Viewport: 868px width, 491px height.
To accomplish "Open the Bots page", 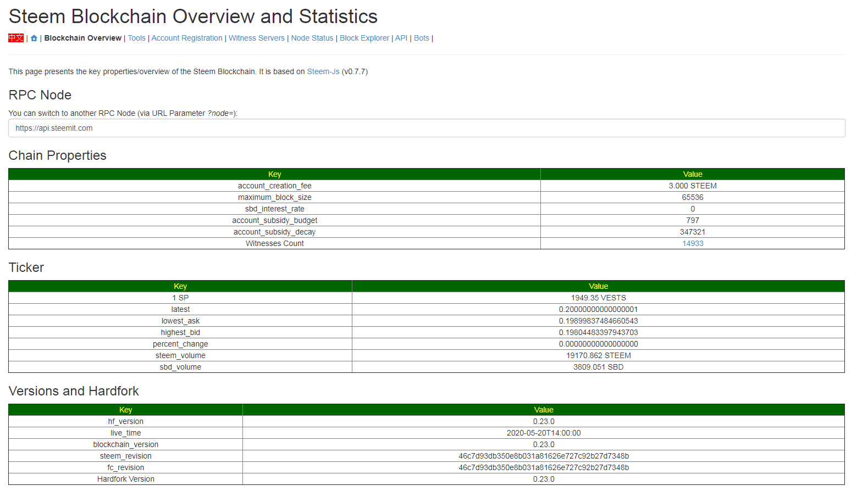I will pyautogui.click(x=422, y=38).
